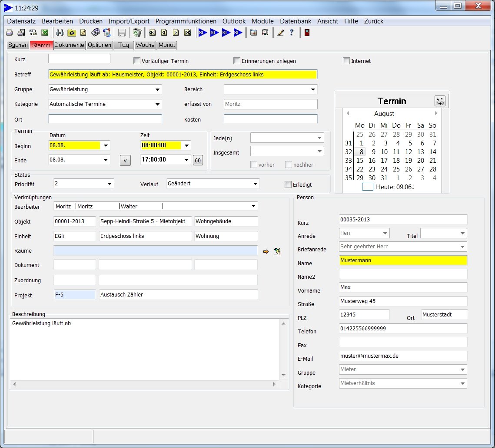Viewport: 495px width, 448px height.
Task: Expand the Verlauf dropdown showing Geändert
Action: [255, 184]
